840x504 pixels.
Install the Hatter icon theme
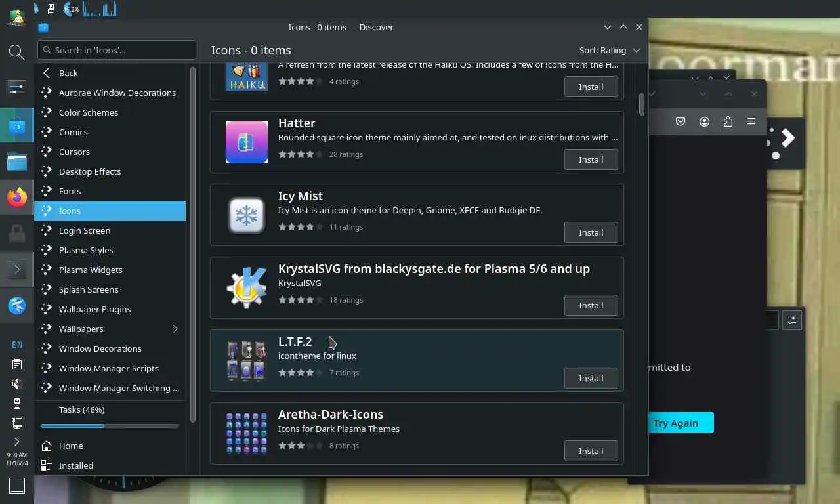click(591, 159)
